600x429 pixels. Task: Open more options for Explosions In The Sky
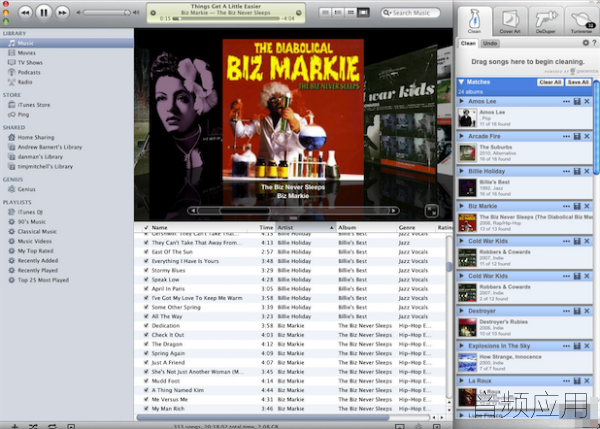(566, 346)
